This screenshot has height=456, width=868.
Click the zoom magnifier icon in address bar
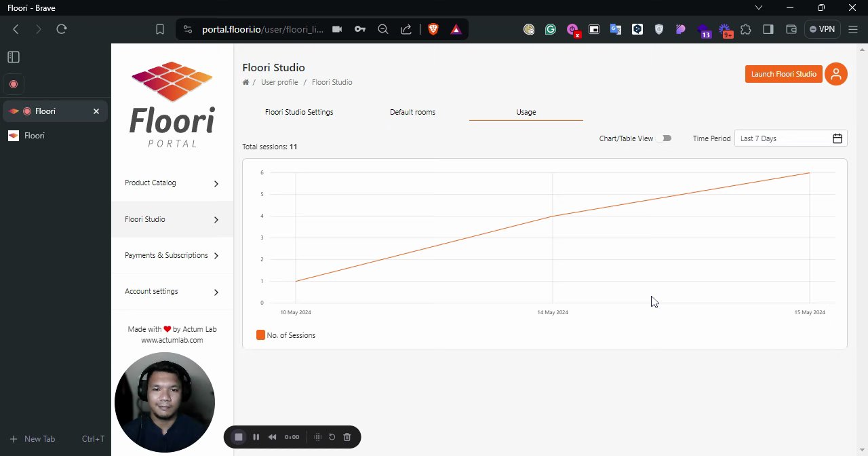click(383, 29)
